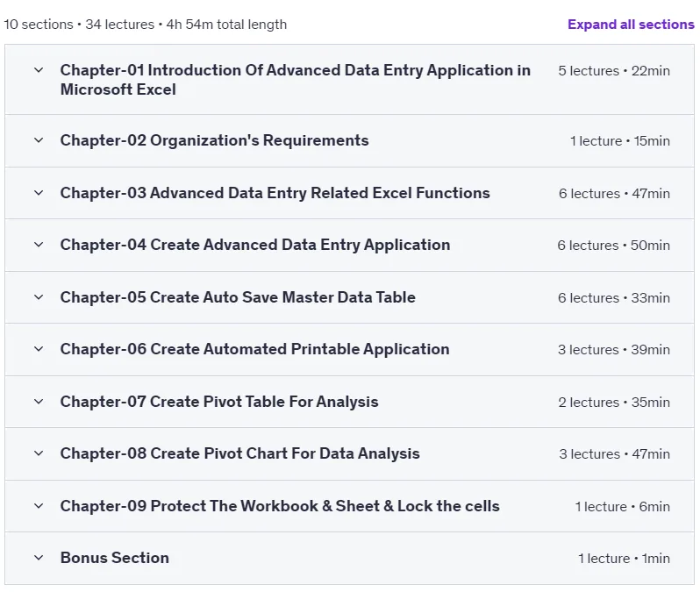The height and width of the screenshot is (592, 700).
Task: Click chevron icon beside Bonus Section
Action: point(39,558)
